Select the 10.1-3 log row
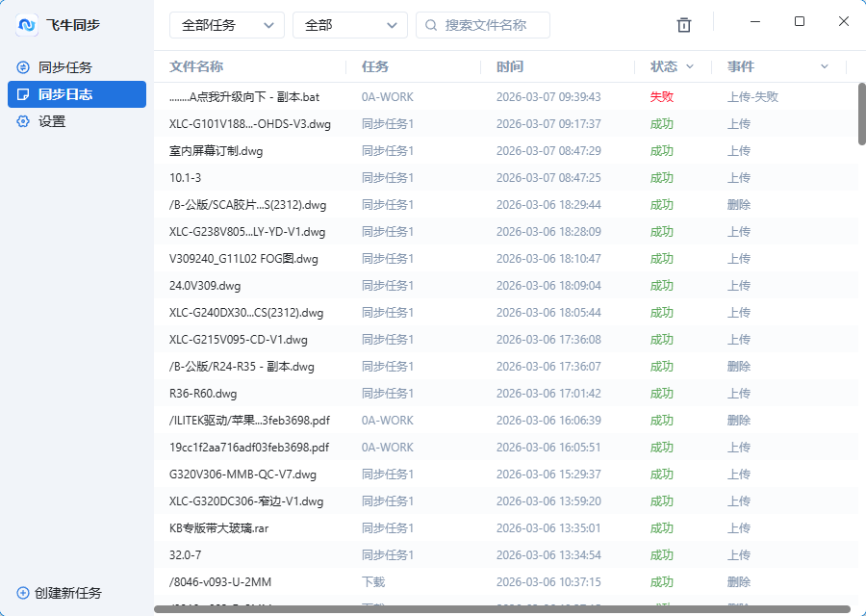The height and width of the screenshot is (616, 866). click(x=505, y=178)
